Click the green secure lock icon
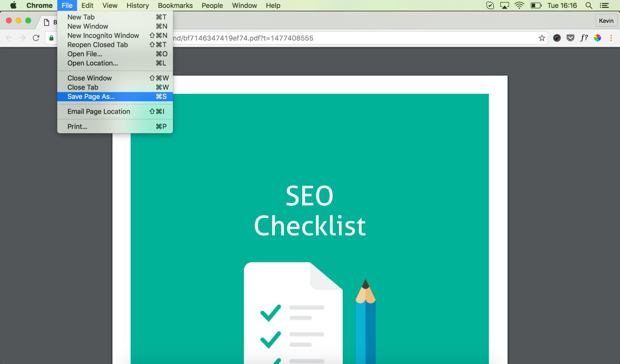Viewport: 620px width, 364px height. pos(51,38)
